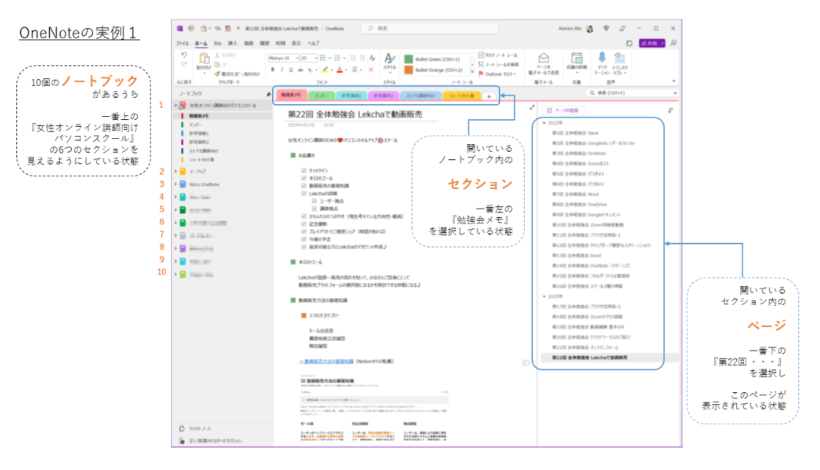This screenshot has width=820, height=470.
Task: Open the ホーム ribbon tab
Action: (201, 44)
